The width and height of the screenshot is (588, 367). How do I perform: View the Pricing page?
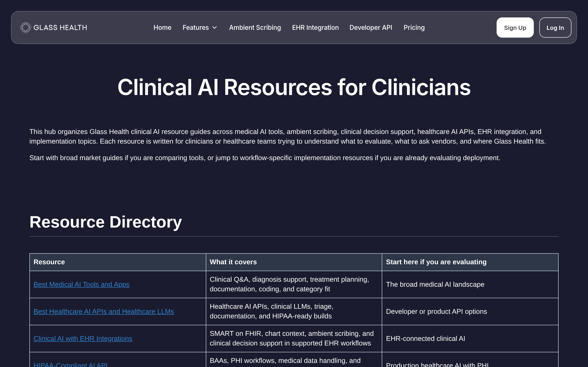coord(414,28)
